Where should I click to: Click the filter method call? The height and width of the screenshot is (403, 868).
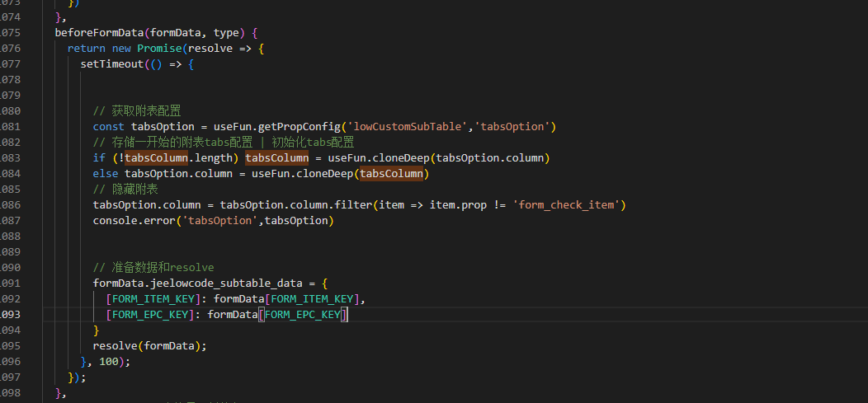(352, 204)
